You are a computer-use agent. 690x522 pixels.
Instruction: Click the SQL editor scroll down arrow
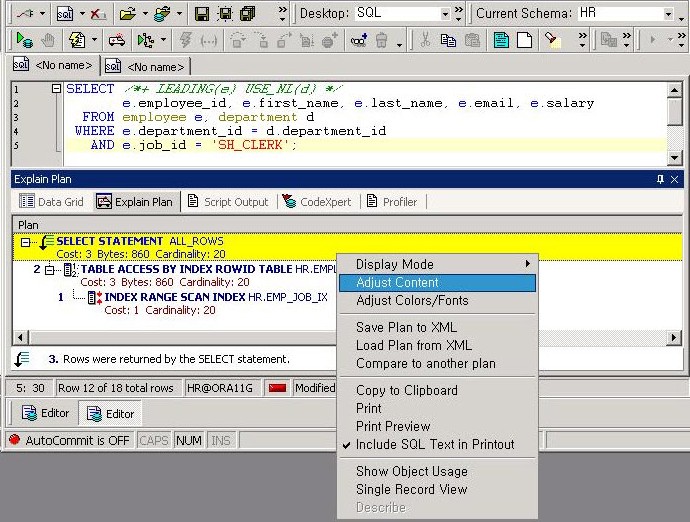tap(673, 158)
